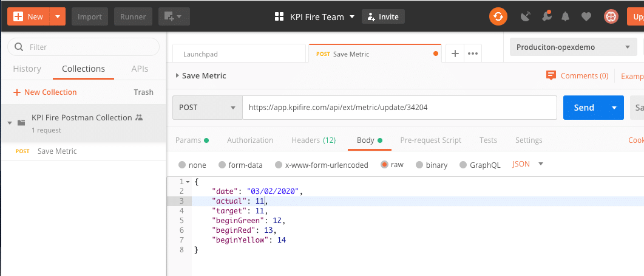Click the New Collection link
The image size is (644, 276).
[x=46, y=92]
